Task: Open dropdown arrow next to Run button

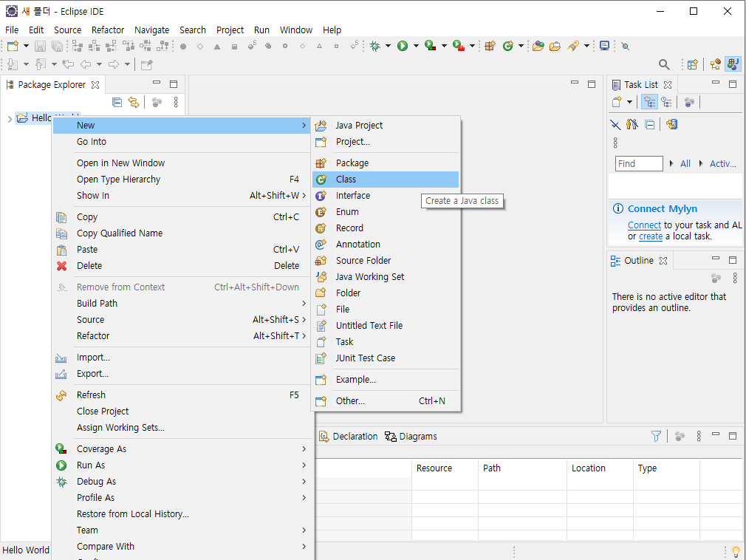Action: point(416,46)
